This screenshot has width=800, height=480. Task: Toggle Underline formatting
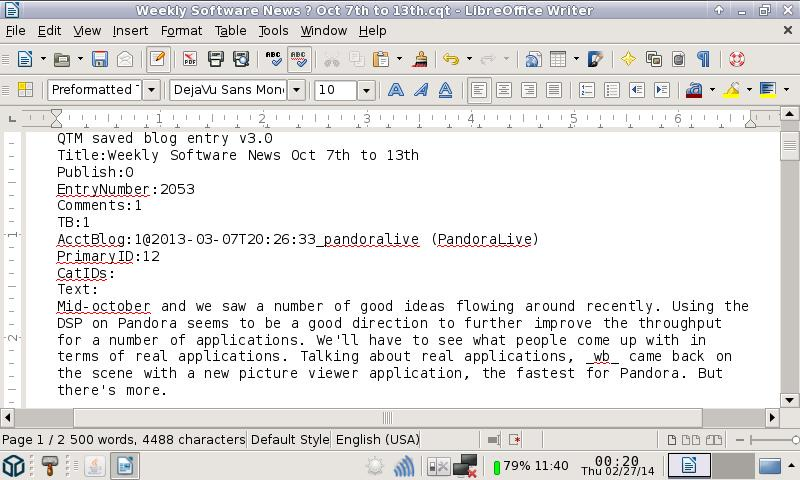(446, 90)
